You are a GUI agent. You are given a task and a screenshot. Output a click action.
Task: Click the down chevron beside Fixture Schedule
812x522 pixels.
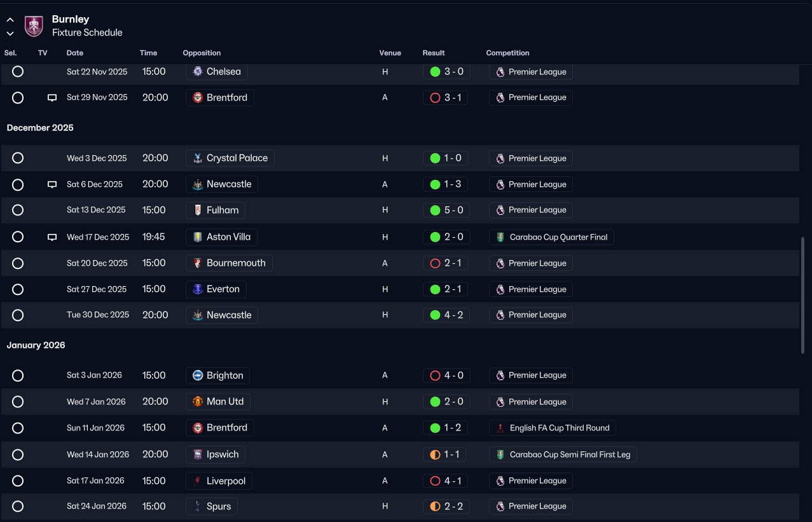point(10,33)
